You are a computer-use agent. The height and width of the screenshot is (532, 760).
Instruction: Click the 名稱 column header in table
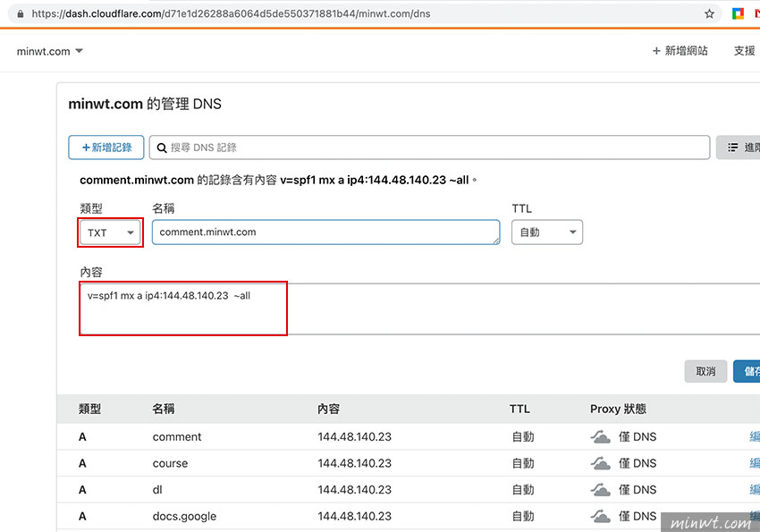pyautogui.click(x=164, y=409)
